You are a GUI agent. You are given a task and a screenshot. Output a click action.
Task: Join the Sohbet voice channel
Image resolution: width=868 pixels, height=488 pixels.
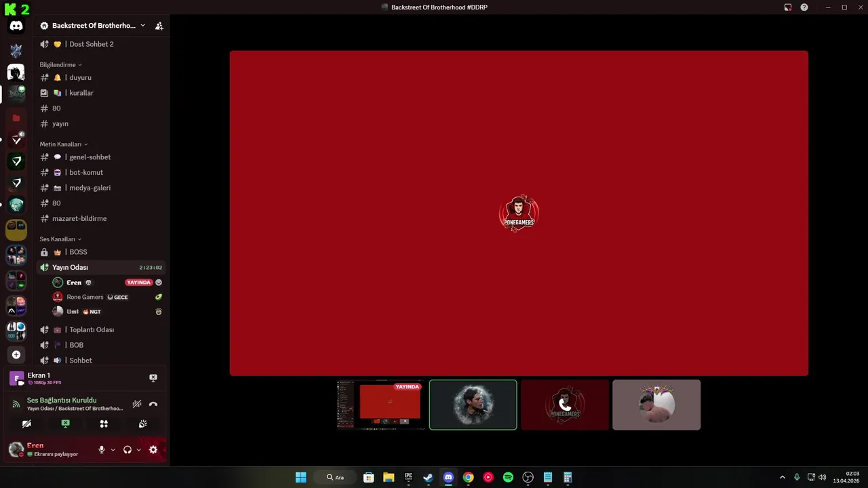pos(100,360)
